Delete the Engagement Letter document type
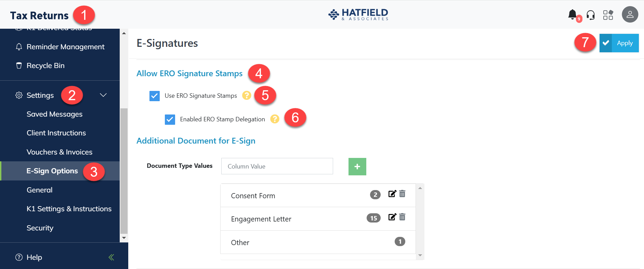 pyautogui.click(x=403, y=217)
